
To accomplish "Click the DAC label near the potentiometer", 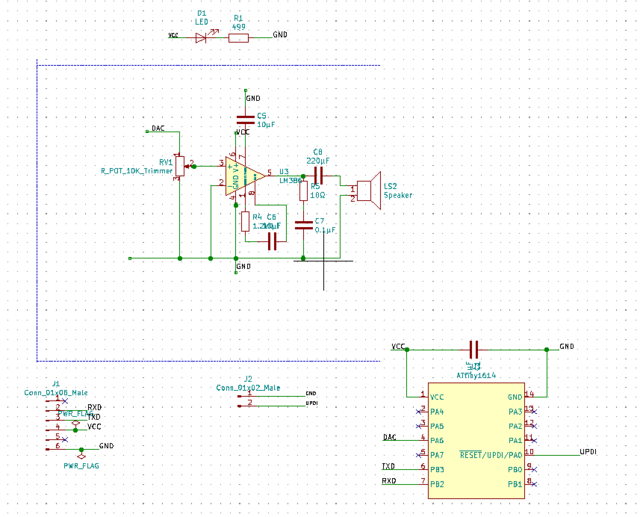I will [x=158, y=128].
